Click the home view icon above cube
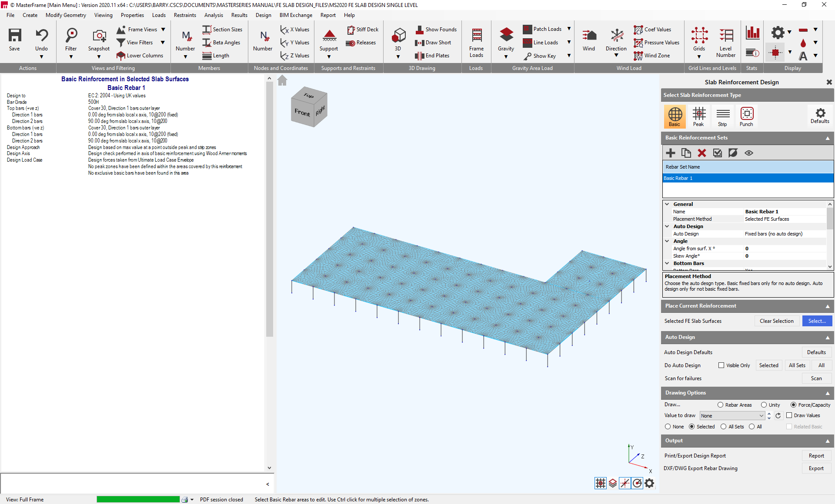The height and width of the screenshot is (504, 835). 282,80
